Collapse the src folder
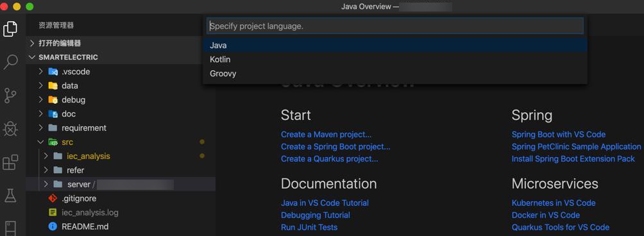644x236 pixels. (40, 142)
